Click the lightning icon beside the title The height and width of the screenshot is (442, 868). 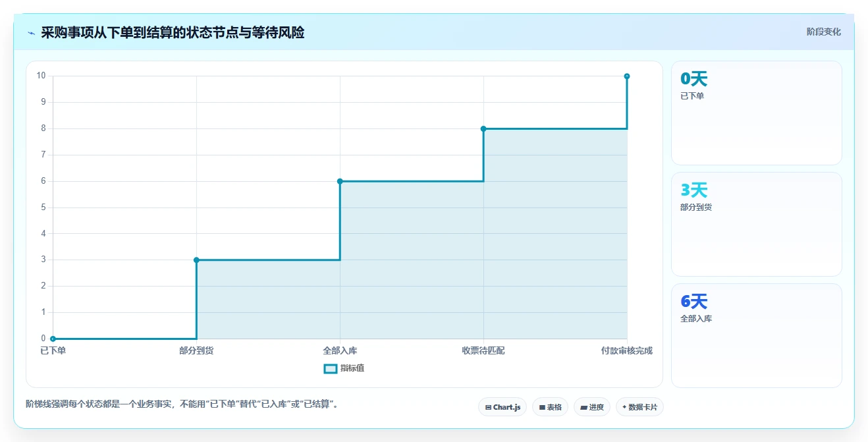click(x=31, y=33)
